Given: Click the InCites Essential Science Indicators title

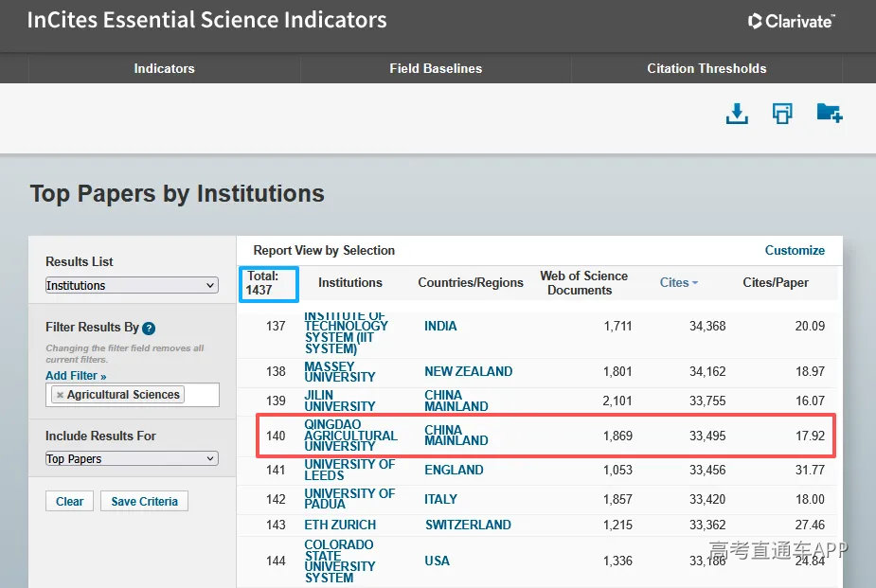Looking at the screenshot, I should coord(206,20).
